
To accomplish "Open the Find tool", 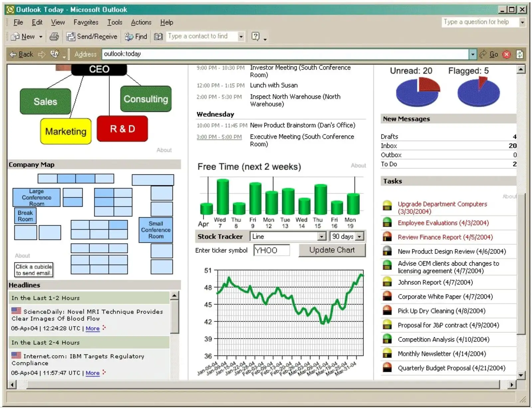I will (x=136, y=37).
